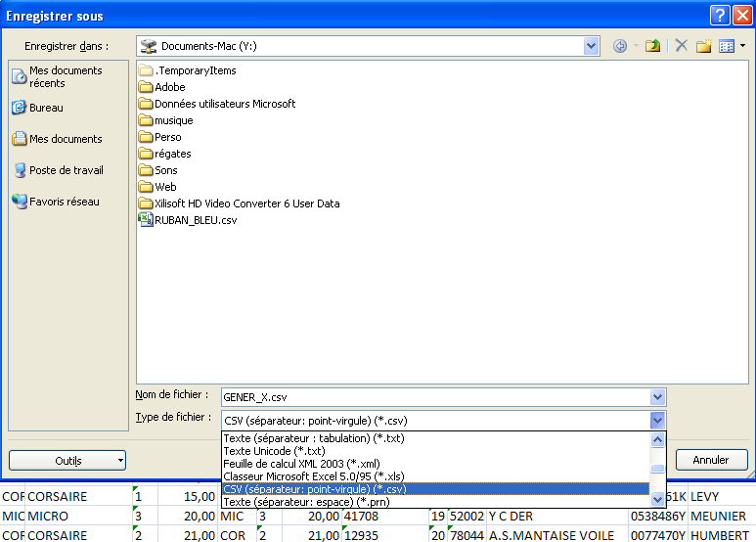Click spreadsheet cell MEUNIER
The width and height of the screenshot is (756, 542).
721,517
